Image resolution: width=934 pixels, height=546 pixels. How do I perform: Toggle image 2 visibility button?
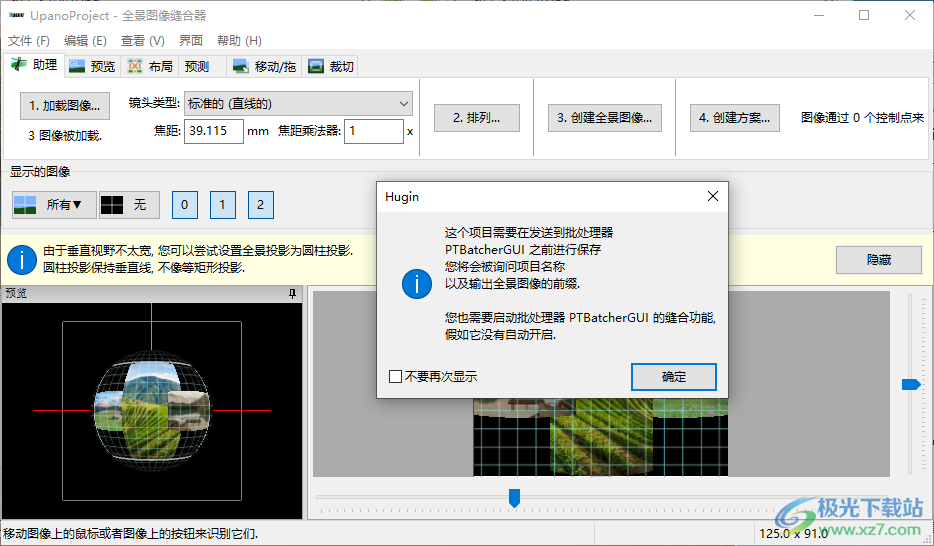coord(261,205)
